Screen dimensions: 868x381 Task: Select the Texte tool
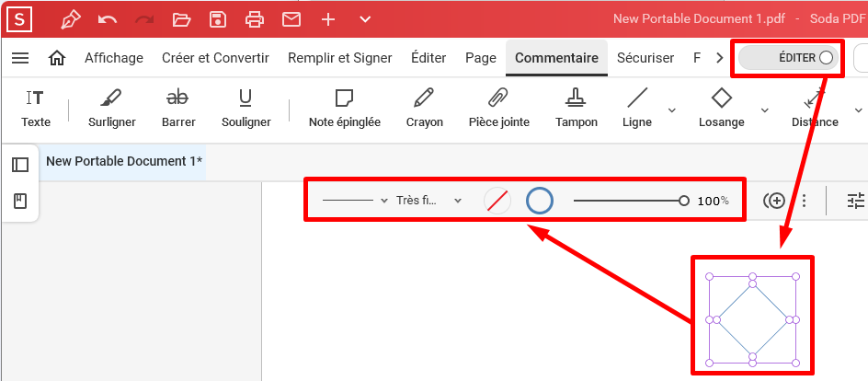(x=36, y=110)
